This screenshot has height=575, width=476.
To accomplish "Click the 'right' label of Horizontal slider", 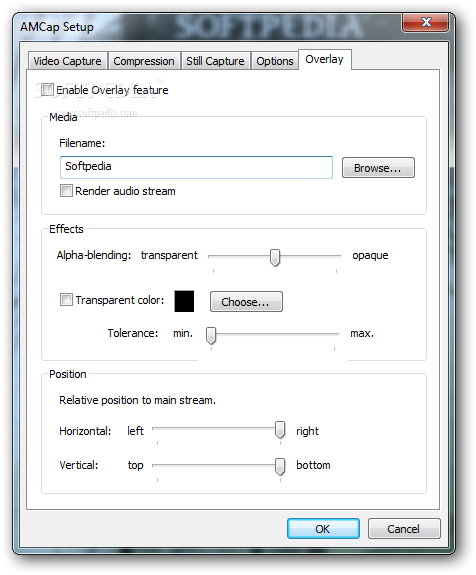I will coord(307,431).
